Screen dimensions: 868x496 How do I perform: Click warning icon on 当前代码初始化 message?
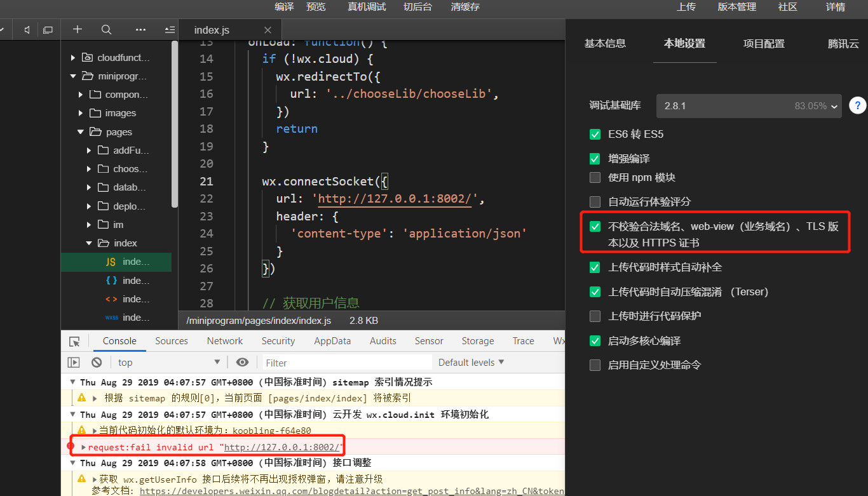pyautogui.click(x=81, y=430)
